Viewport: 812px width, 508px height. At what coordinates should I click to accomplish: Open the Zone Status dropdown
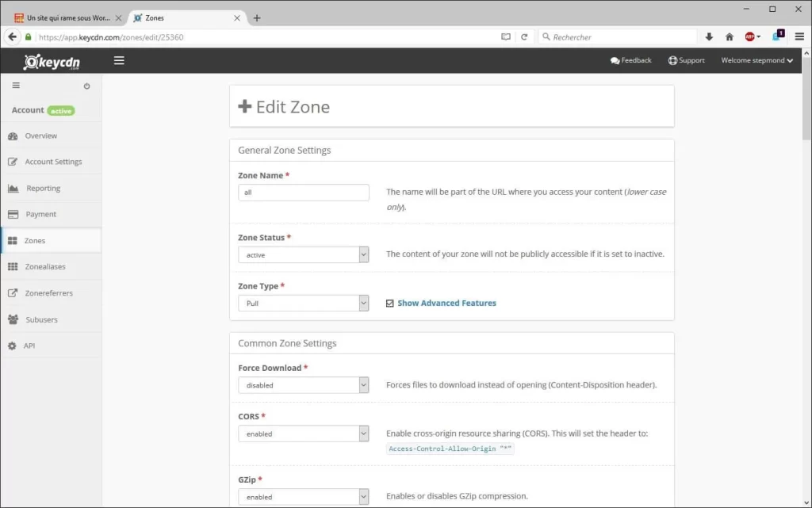[304, 254]
